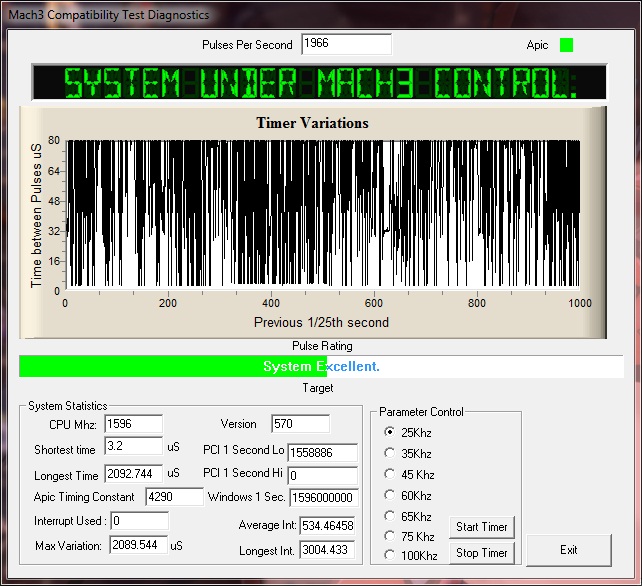The image size is (642, 586).
Task: Click the Interrupt Used field
Action: [140, 520]
